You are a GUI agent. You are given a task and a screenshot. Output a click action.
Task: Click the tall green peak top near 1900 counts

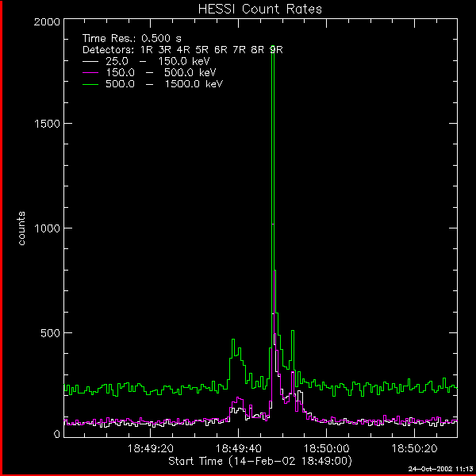273,46
